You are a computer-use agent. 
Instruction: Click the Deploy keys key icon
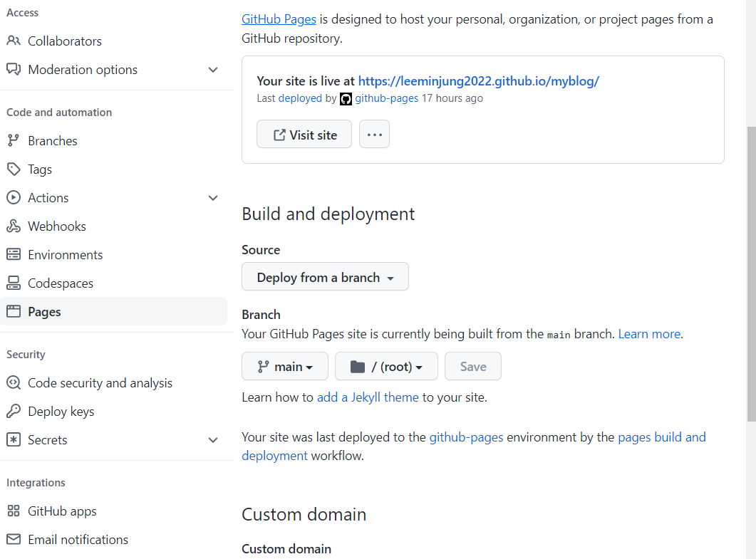(x=14, y=411)
